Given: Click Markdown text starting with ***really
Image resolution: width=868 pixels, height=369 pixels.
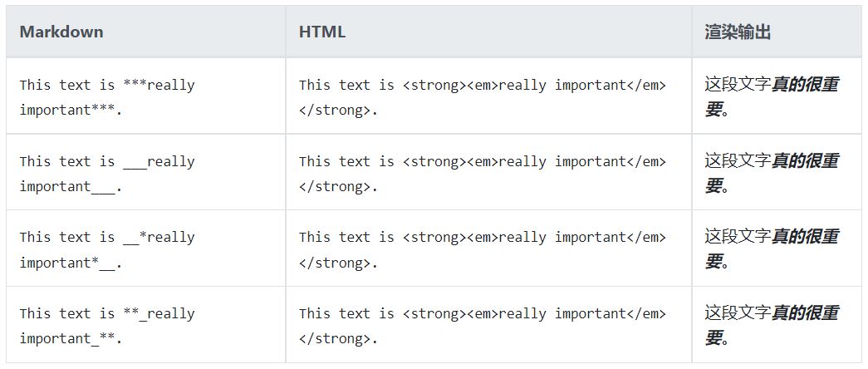Looking at the screenshot, I should pos(159,85).
